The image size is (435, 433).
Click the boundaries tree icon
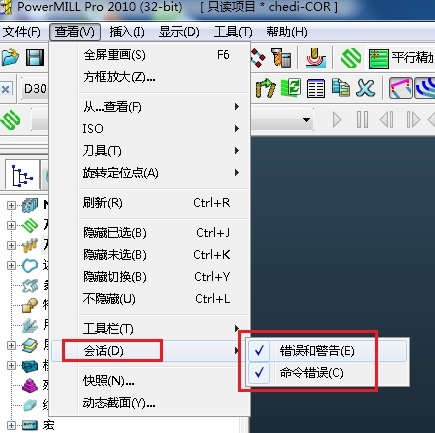click(30, 265)
